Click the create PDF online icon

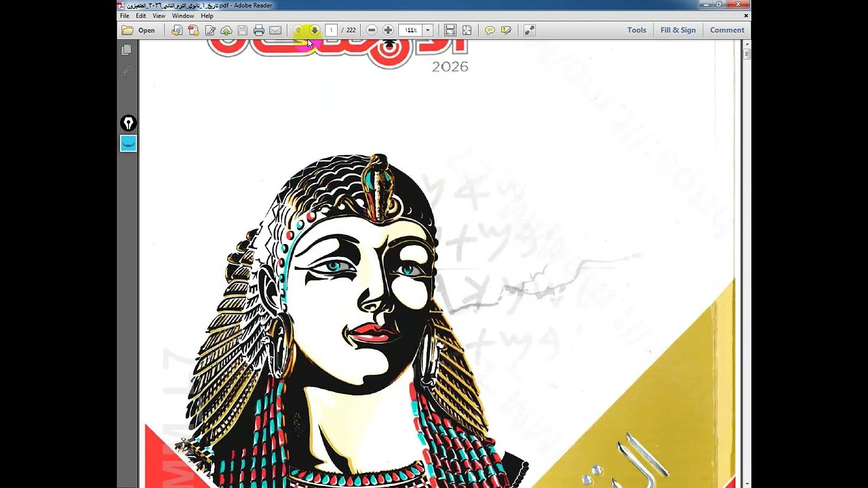point(176,30)
